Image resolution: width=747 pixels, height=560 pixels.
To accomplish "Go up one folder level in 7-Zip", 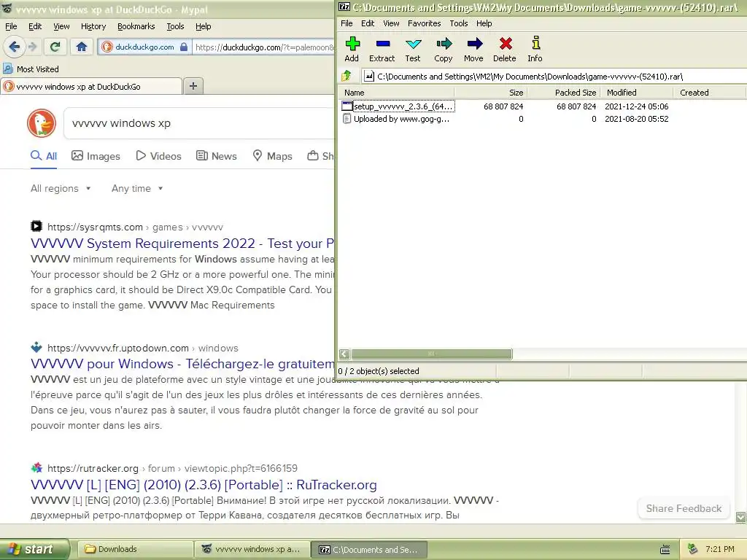I will click(347, 76).
